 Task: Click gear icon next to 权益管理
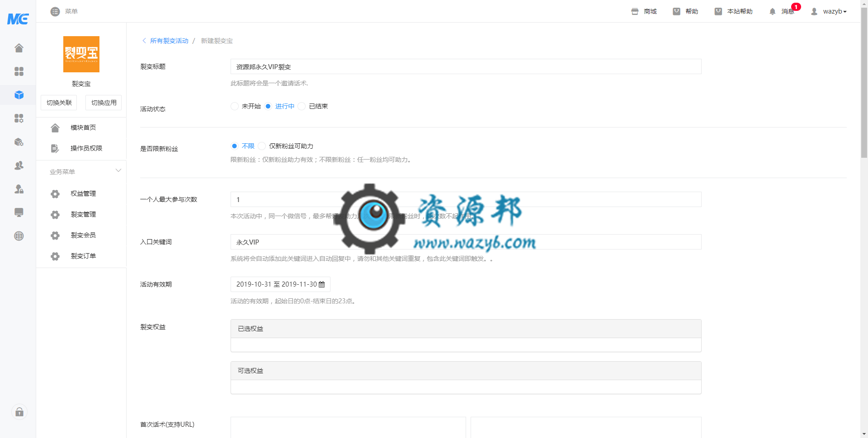coord(55,193)
